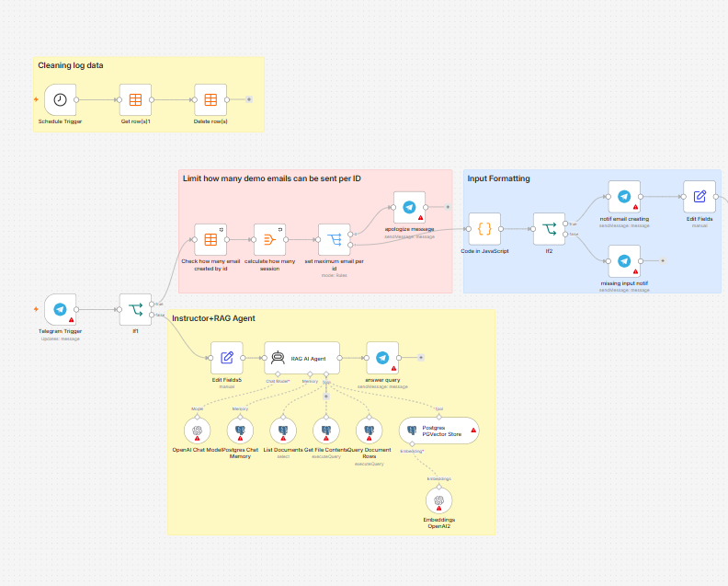Open the If2 branching node
728x586 pixels.
point(550,229)
